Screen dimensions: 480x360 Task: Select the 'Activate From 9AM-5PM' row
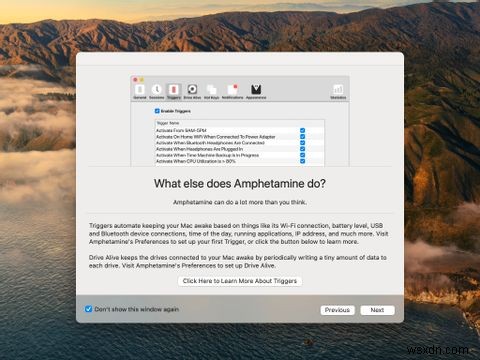click(x=239, y=130)
